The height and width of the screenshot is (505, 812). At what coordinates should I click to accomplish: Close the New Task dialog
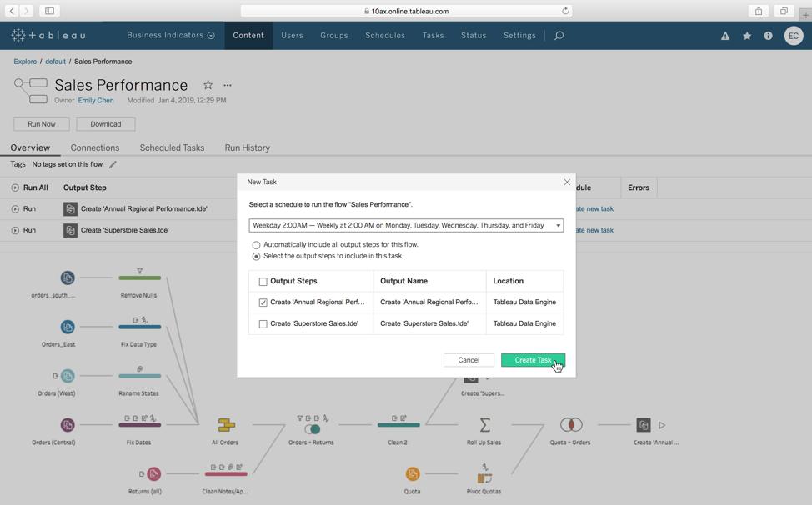click(567, 182)
